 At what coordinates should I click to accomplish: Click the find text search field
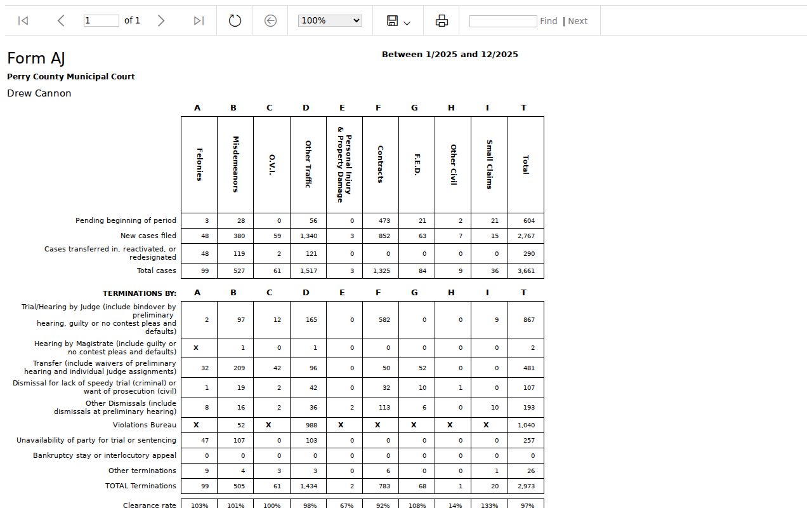[x=503, y=21]
